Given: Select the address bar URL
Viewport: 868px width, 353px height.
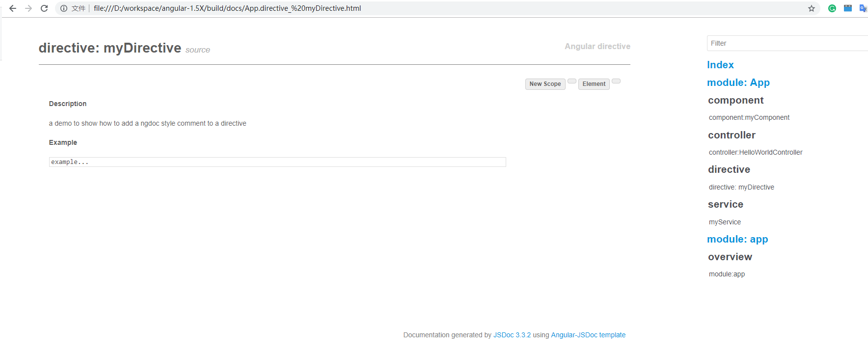Looking at the screenshot, I should (x=227, y=8).
